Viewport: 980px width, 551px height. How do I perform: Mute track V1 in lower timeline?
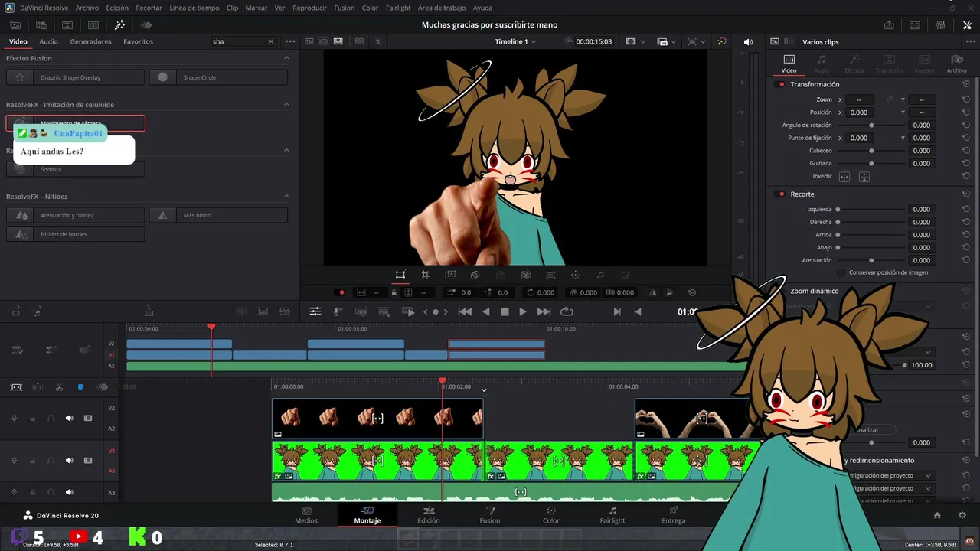pos(69,461)
